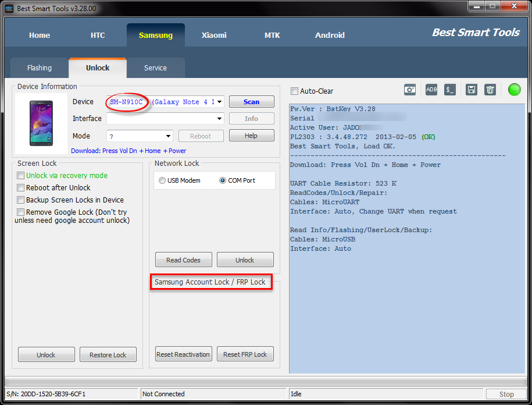Click the 'Fw.Ver : BstKey V3.28' log line
The width and height of the screenshot is (532, 405).
(x=333, y=109)
